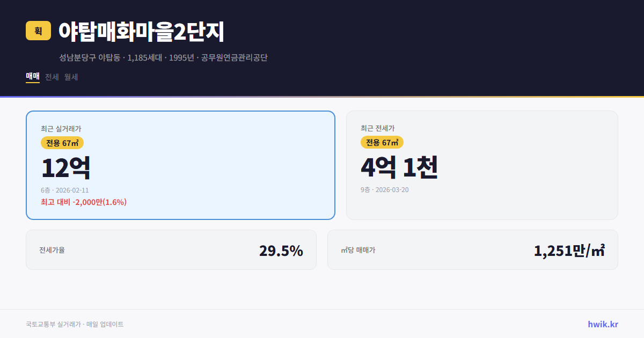
Task: Click the ㎡당 매매가 1,251만/㎡ card
Action: [472, 249]
